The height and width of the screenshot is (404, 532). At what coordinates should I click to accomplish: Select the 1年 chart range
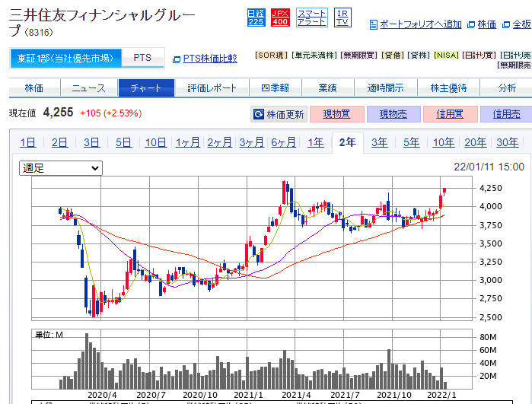(316, 142)
